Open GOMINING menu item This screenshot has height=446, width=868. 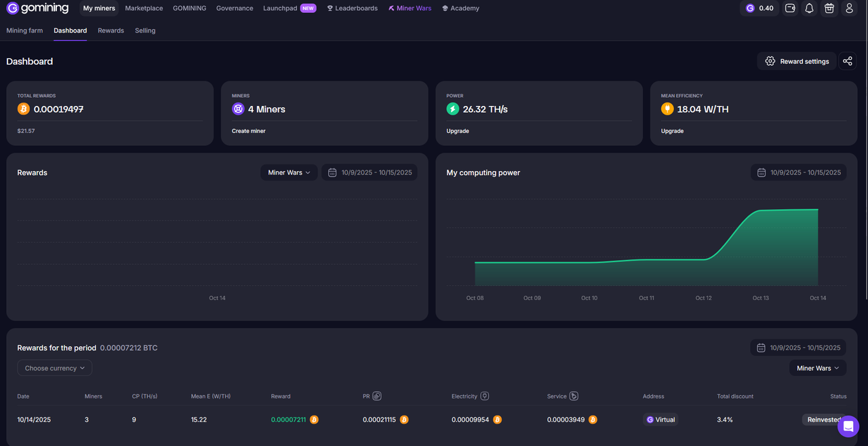point(189,8)
